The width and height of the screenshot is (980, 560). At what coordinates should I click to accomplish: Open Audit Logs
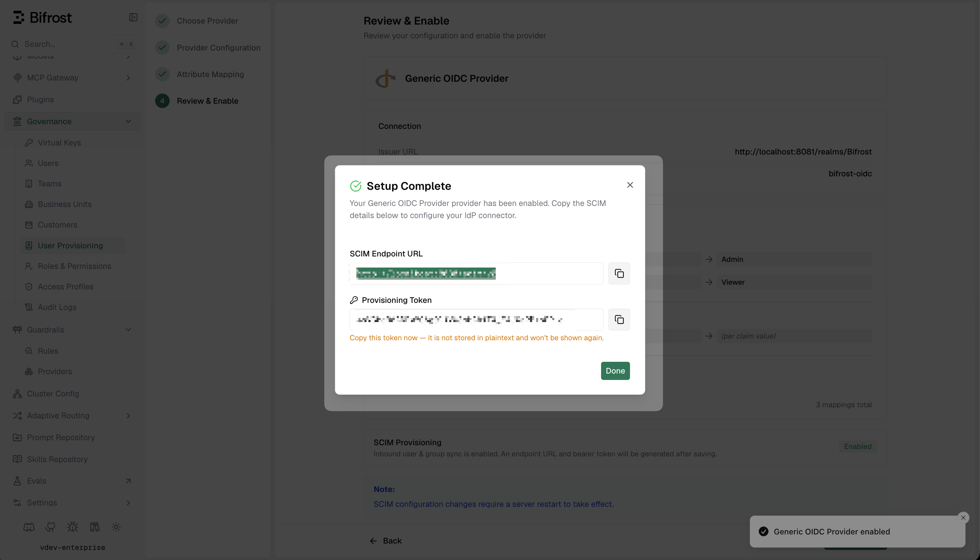point(73,307)
